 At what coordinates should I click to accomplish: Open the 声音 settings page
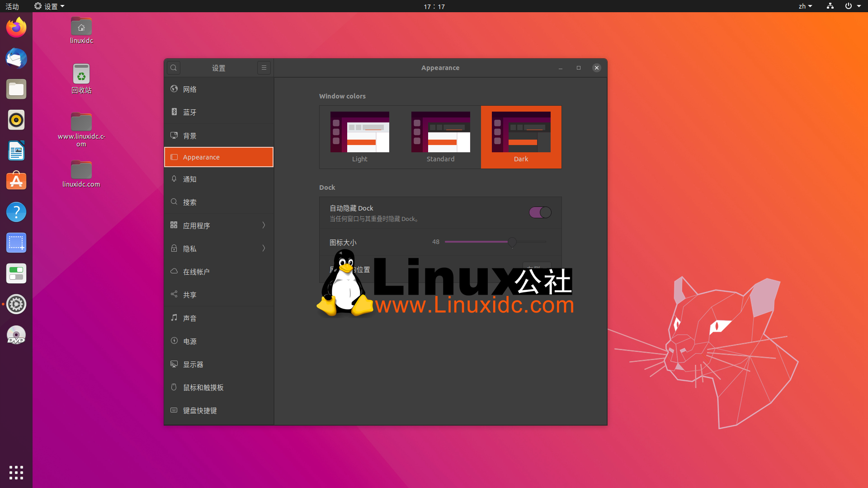(189, 318)
